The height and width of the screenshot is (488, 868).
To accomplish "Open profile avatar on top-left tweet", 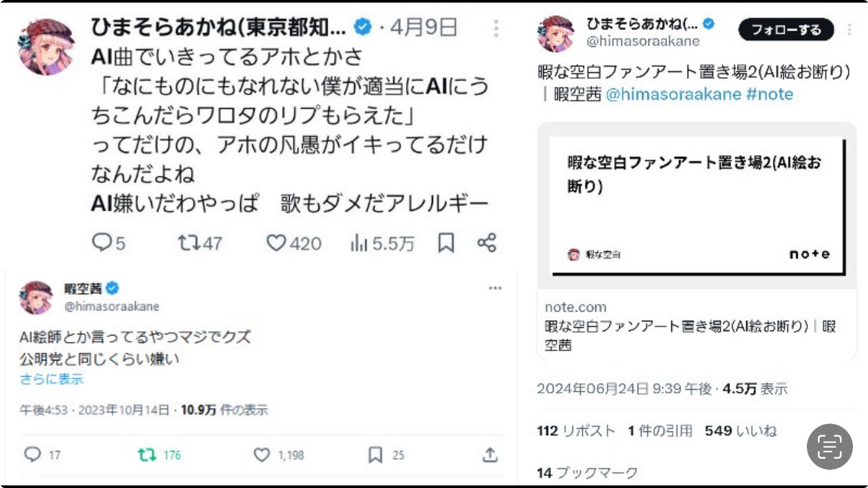I will 46,46.
